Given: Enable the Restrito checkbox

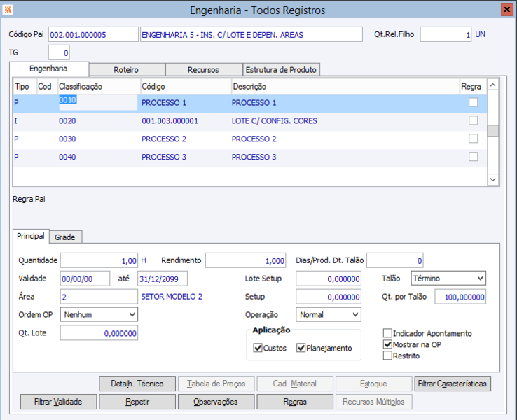Looking at the screenshot, I should 388,356.
